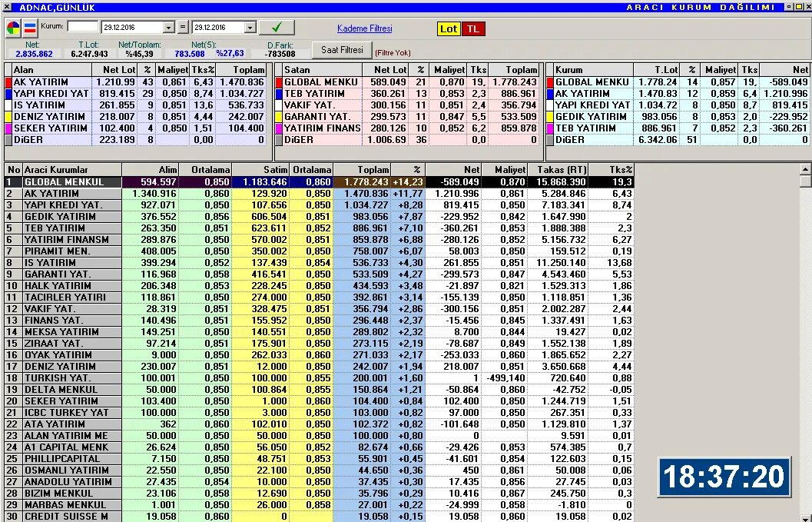Click DENIZ YATIRIM in the Alan panel
Screen dimensions: 812x522
pos(49,117)
